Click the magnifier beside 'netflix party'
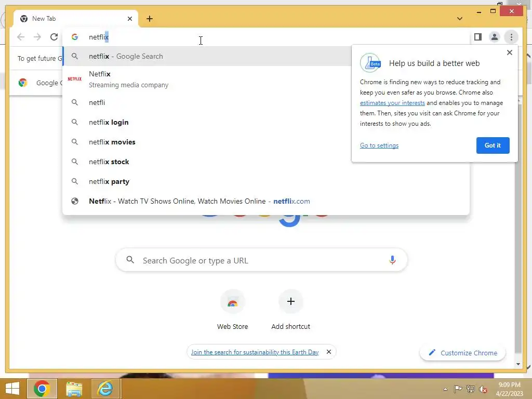This screenshot has width=532, height=399. click(x=75, y=181)
